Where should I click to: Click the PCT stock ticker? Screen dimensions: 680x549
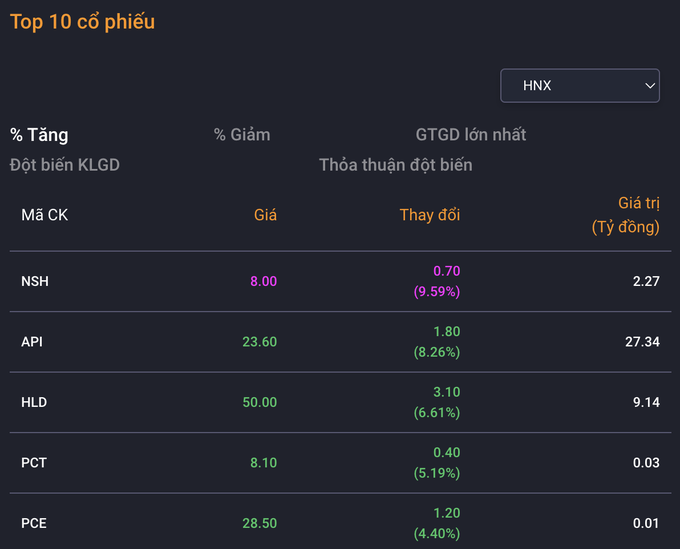(x=34, y=463)
